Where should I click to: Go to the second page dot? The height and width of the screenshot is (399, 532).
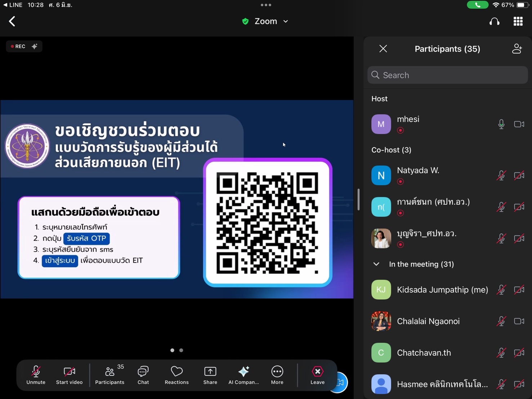(x=181, y=350)
